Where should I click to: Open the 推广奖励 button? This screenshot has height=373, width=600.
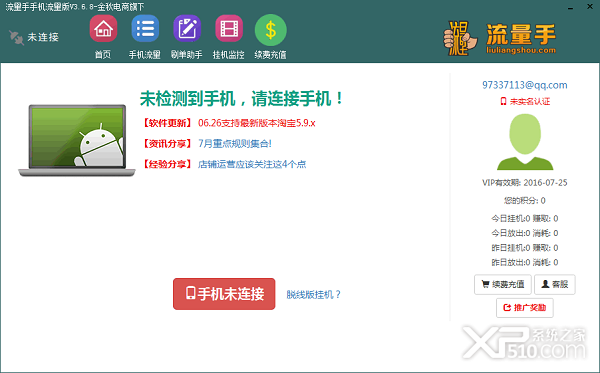point(525,308)
